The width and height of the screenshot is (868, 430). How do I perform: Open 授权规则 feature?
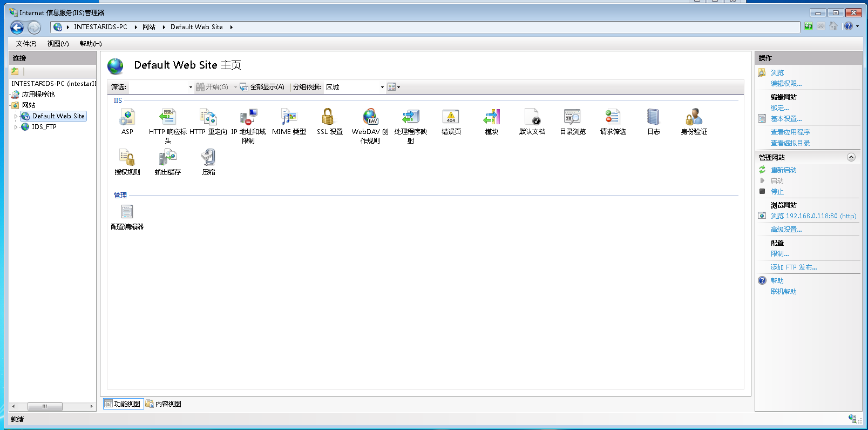tap(127, 162)
